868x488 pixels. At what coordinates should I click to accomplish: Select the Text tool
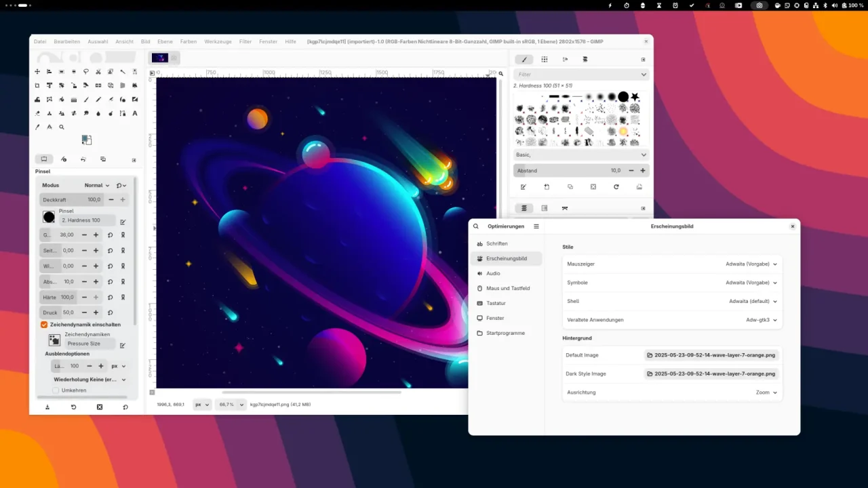tap(134, 113)
